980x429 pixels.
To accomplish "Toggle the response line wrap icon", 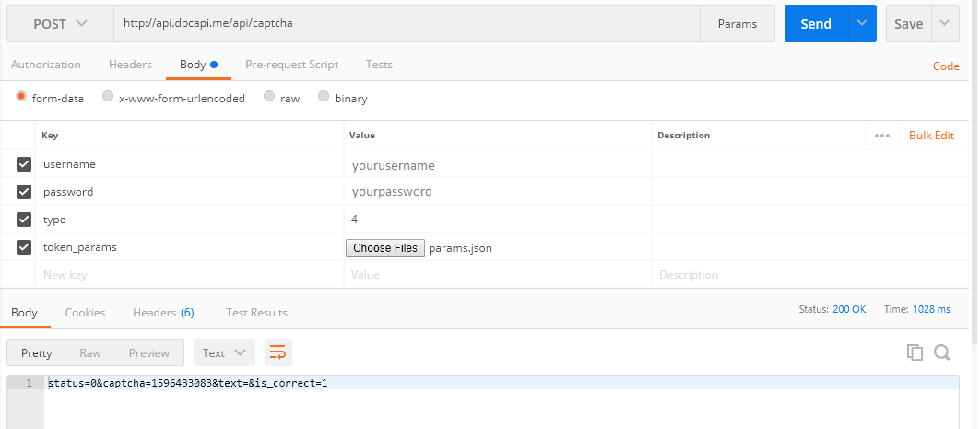I will click(x=277, y=352).
